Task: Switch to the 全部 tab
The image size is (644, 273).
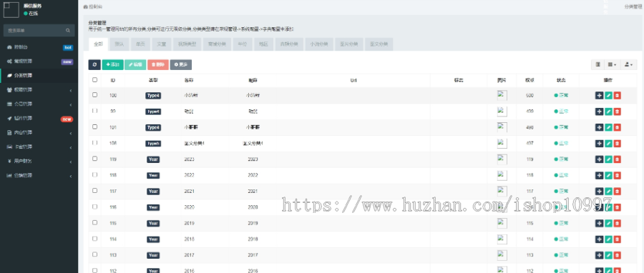Action: point(98,44)
